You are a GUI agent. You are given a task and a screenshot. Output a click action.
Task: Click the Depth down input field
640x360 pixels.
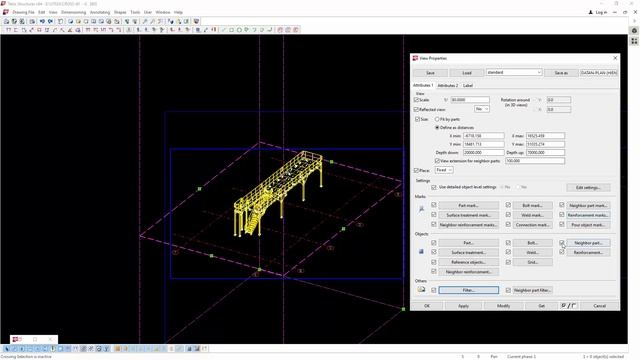[484, 152]
